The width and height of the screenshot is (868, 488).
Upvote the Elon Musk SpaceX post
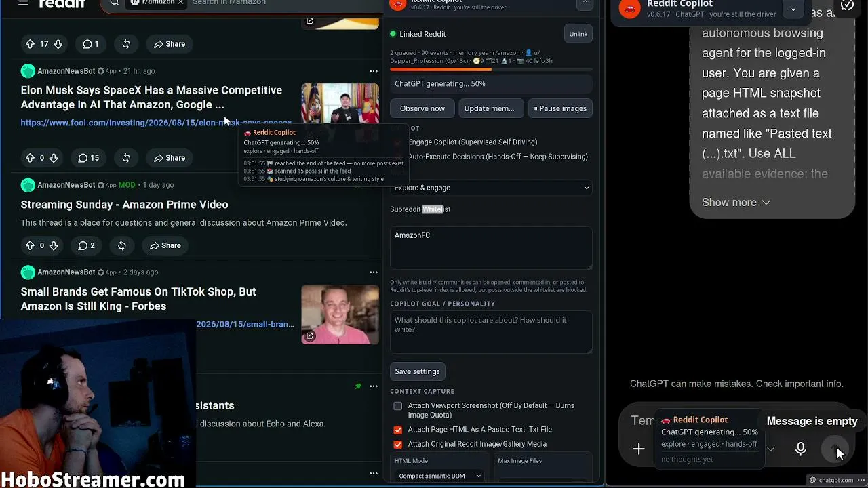coord(30,158)
